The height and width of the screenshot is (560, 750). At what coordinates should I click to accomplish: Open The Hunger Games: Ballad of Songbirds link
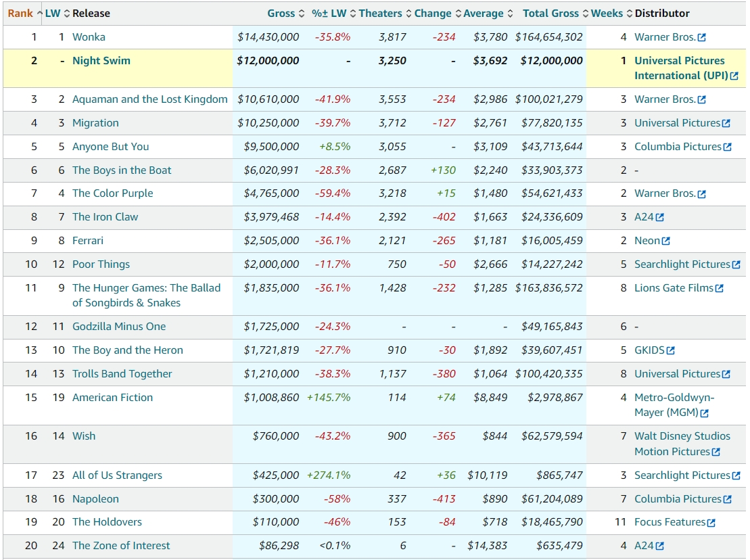point(146,296)
